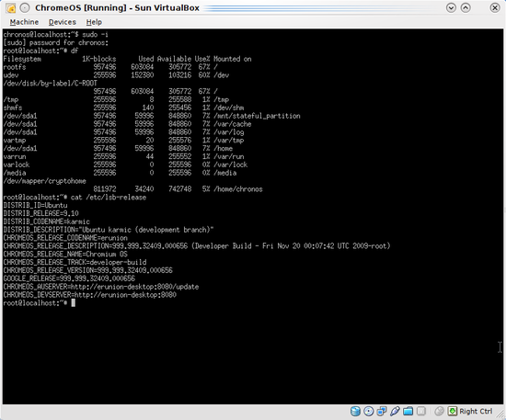Open the Machine menu

click(24, 22)
